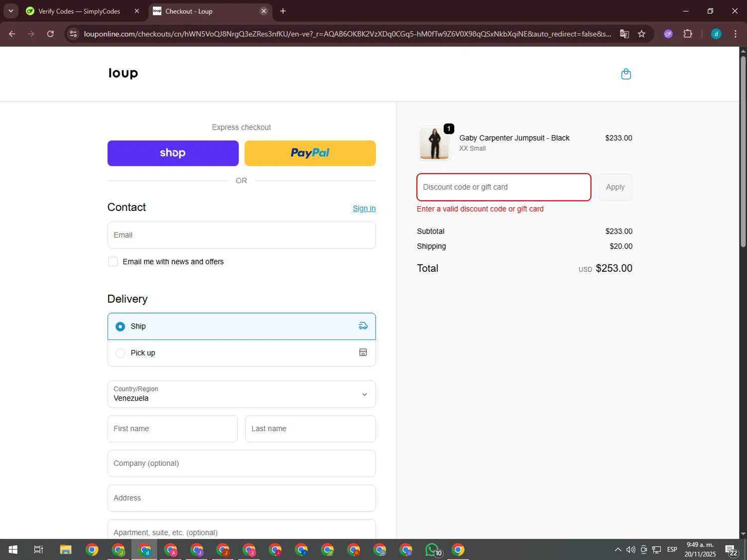Open File Explorer from taskbar
Image resolution: width=747 pixels, height=560 pixels.
[66, 550]
